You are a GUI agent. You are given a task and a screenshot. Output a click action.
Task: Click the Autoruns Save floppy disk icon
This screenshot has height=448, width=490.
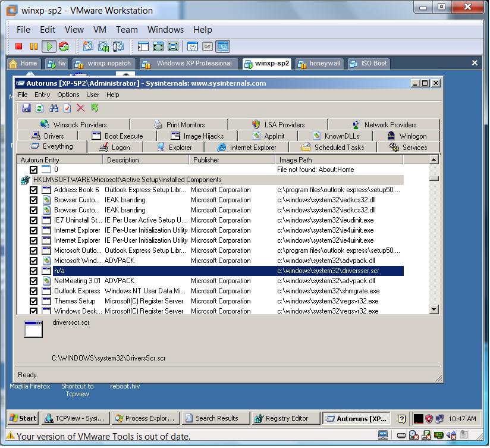tap(26, 108)
